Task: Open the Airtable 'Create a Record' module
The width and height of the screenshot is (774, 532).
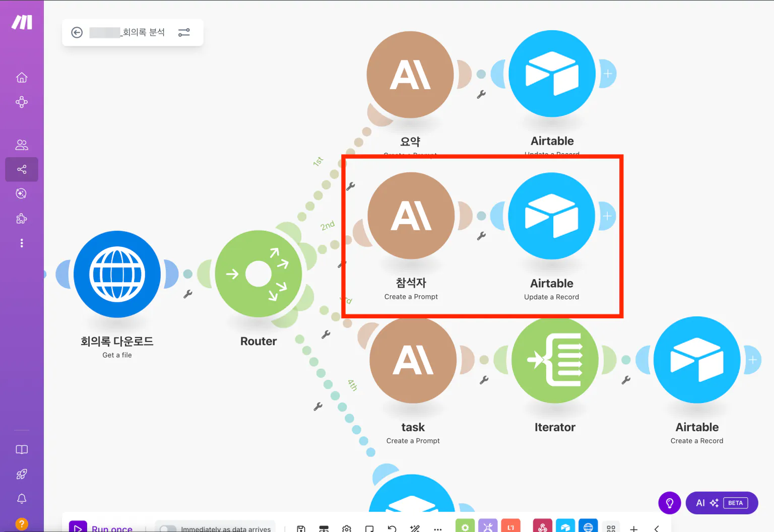Action: [x=697, y=360]
